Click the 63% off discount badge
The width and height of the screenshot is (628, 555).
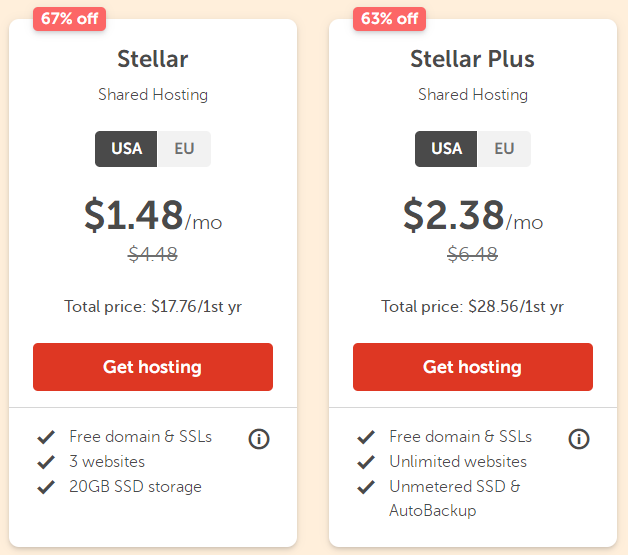click(390, 19)
